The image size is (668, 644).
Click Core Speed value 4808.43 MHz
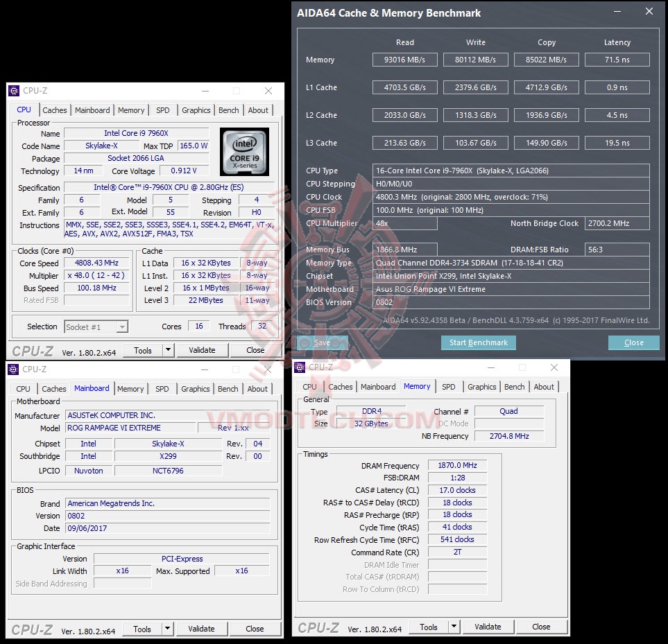(96, 263)
